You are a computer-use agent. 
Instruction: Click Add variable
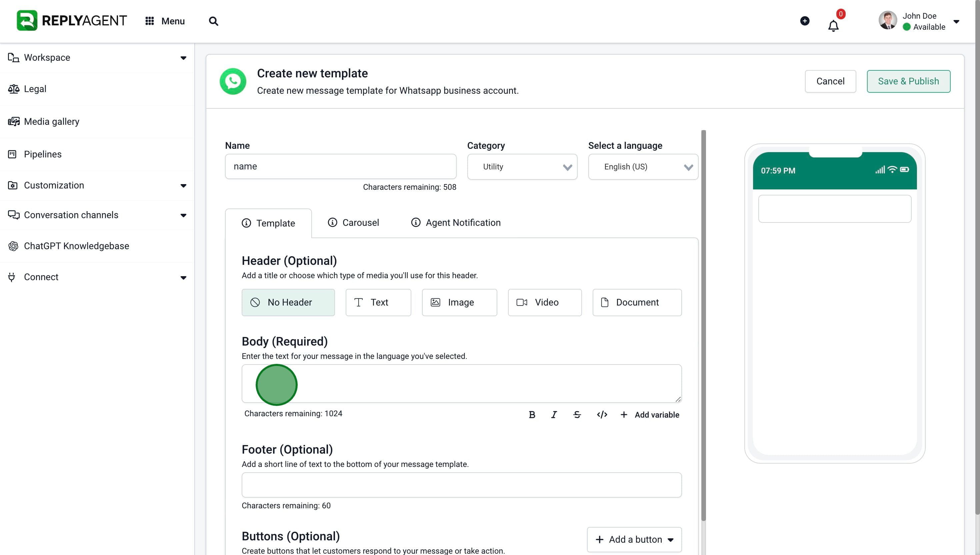649,415
